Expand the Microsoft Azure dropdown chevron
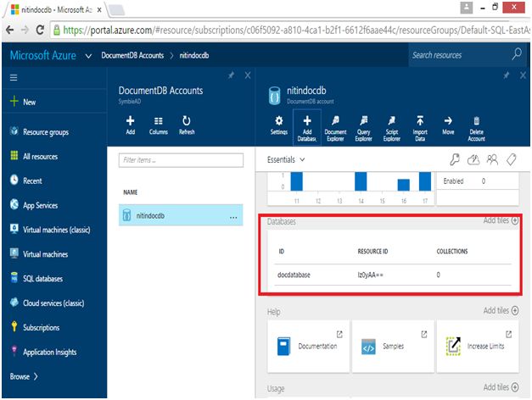The image size is (532, 400). [88, 56]
